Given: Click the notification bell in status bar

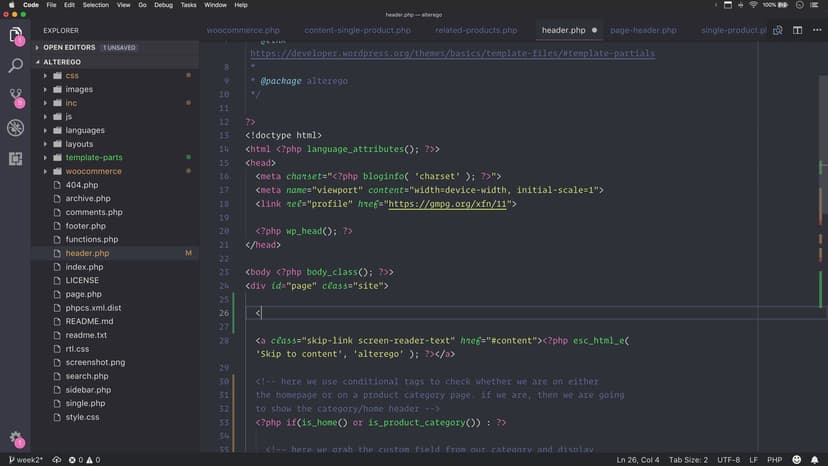Looking at the screenshot, I should [x=815, y=459].
